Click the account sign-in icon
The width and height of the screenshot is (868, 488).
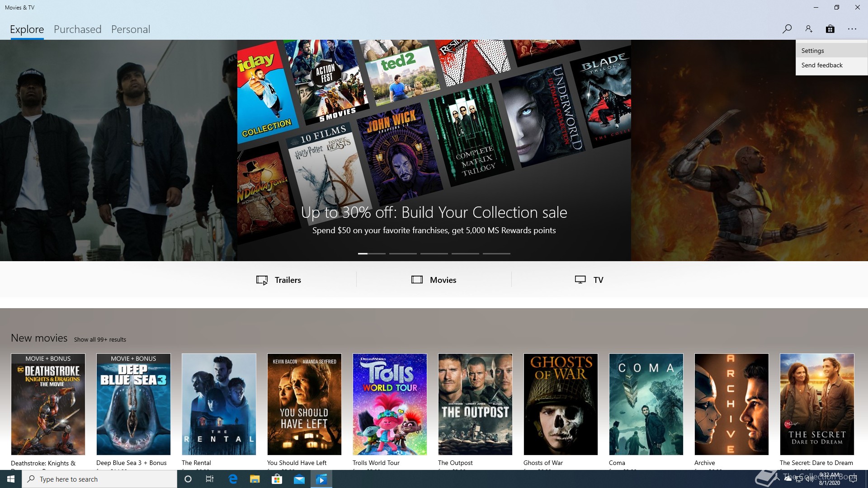click(809, 29)
